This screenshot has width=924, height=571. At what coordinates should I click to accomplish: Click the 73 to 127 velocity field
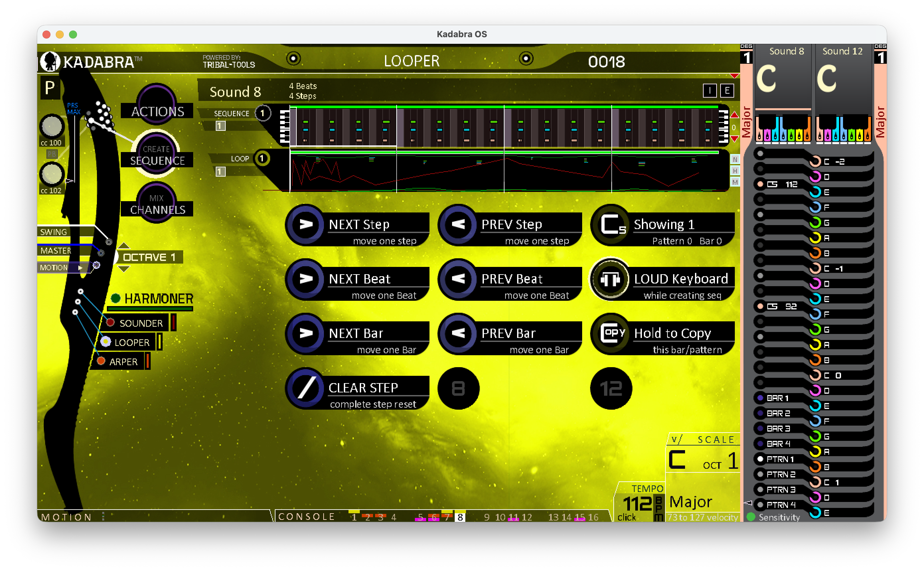click(702, 517)
